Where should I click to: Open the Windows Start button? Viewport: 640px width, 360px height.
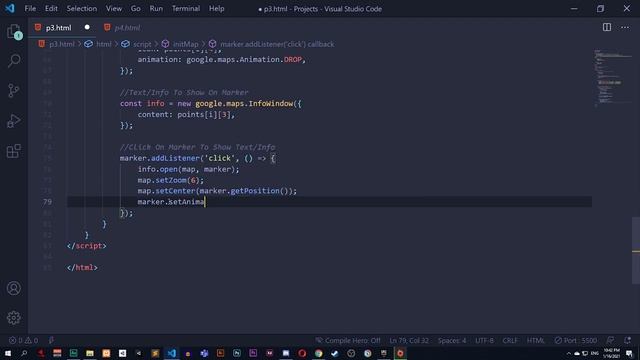pos(8,353)
